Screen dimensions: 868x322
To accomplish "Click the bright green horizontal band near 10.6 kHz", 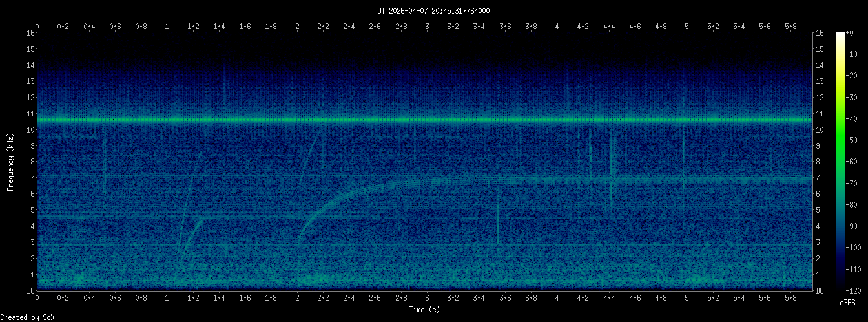I will click(425, 120).
